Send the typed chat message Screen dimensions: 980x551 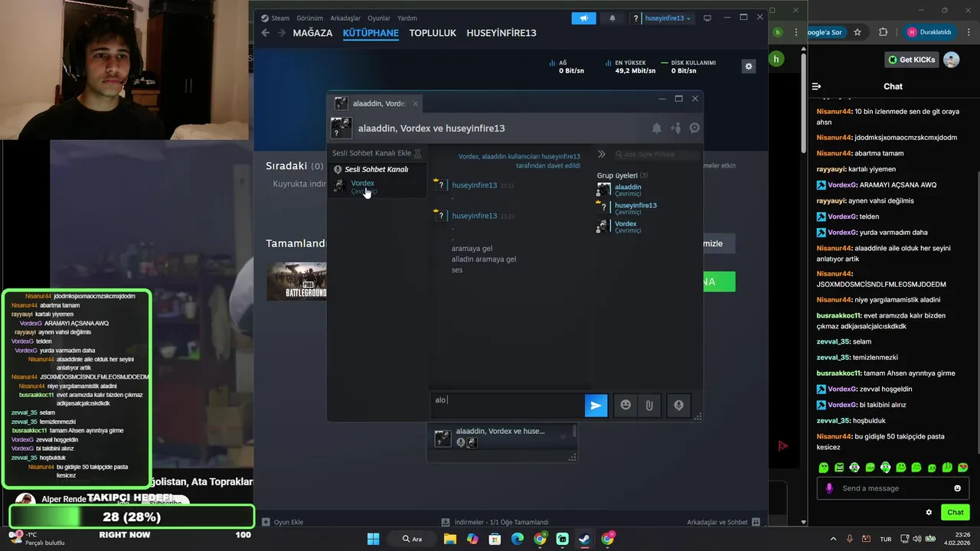click(596, 406)
